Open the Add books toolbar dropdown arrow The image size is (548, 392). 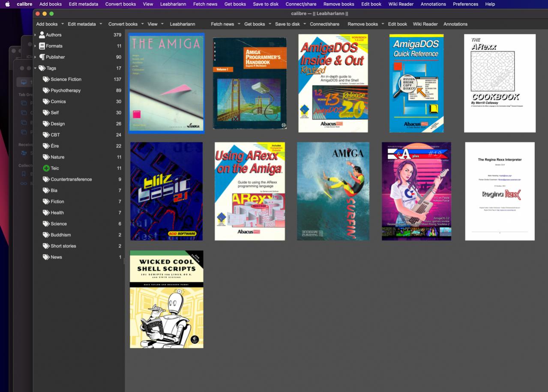pyautogui.click(x=63, y=24)
